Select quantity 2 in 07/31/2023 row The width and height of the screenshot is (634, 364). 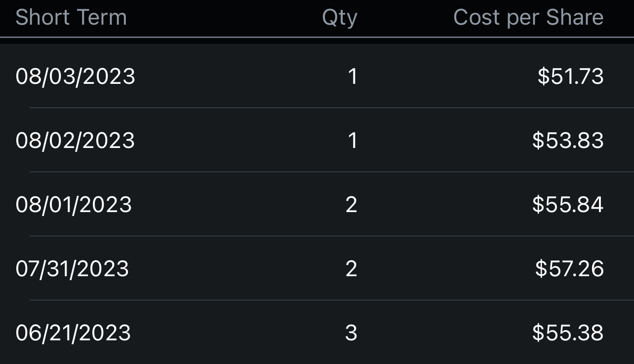tap(352, 269)
